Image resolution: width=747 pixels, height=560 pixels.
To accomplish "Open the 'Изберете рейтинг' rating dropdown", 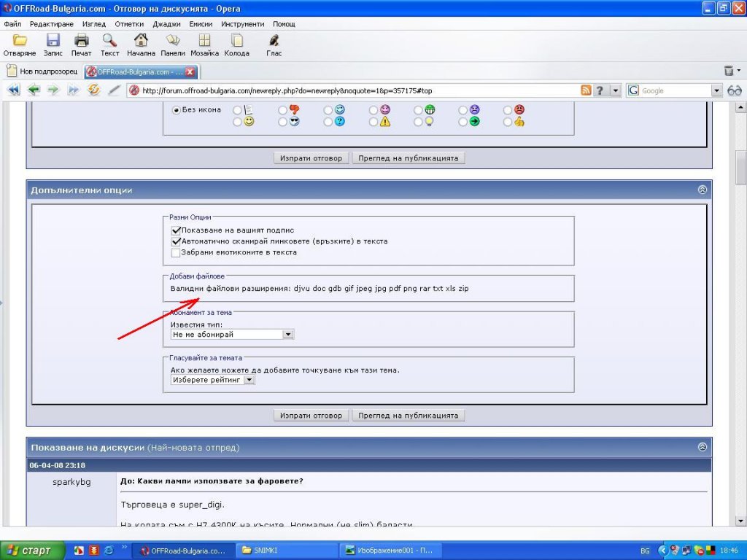I will 249,380.
